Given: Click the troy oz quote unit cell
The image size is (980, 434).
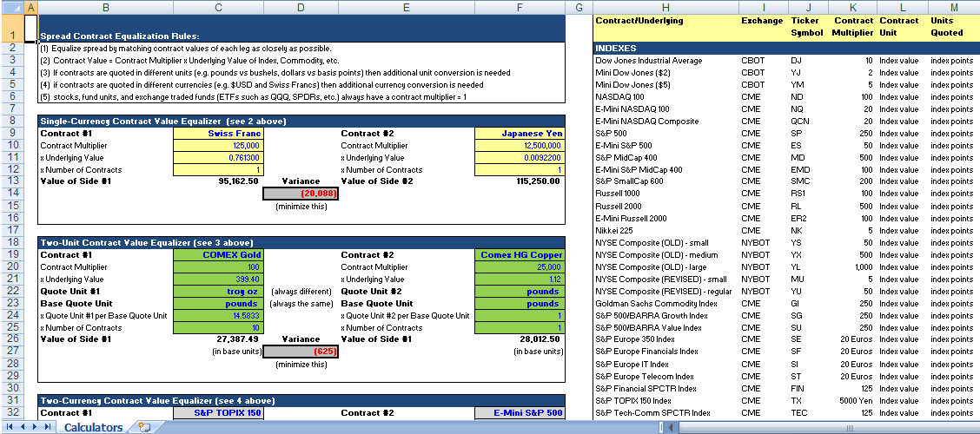Looking at the screenshot, I should point(218,291).
